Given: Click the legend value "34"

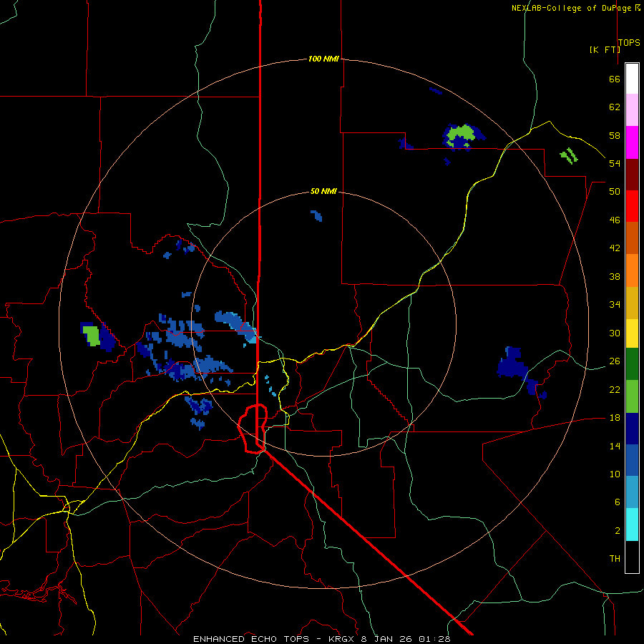Looking at the screenshot, I should tap(615, 304).
